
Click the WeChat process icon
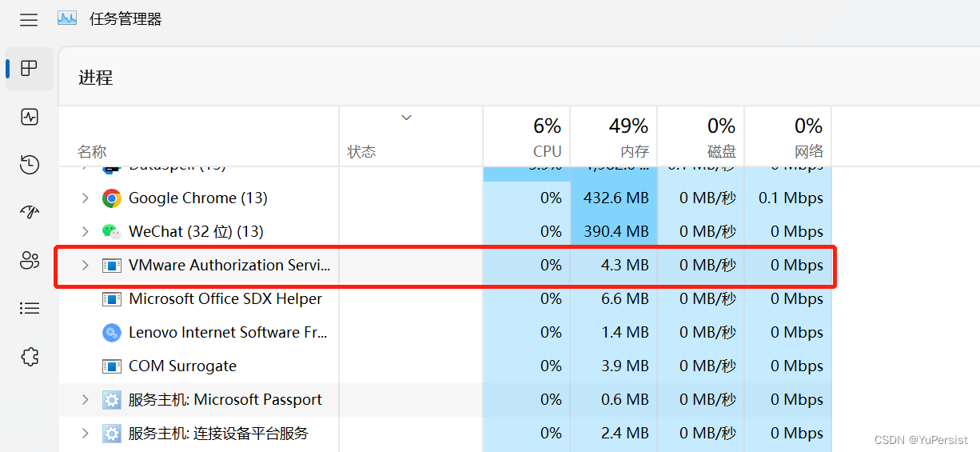pyautogui.click(x=112, y=232)
